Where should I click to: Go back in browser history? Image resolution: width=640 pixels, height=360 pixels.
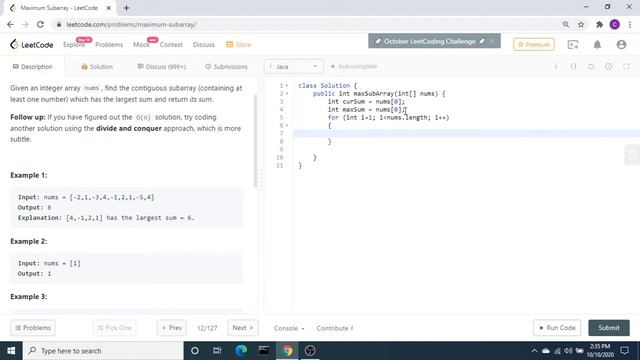[11, 24]
